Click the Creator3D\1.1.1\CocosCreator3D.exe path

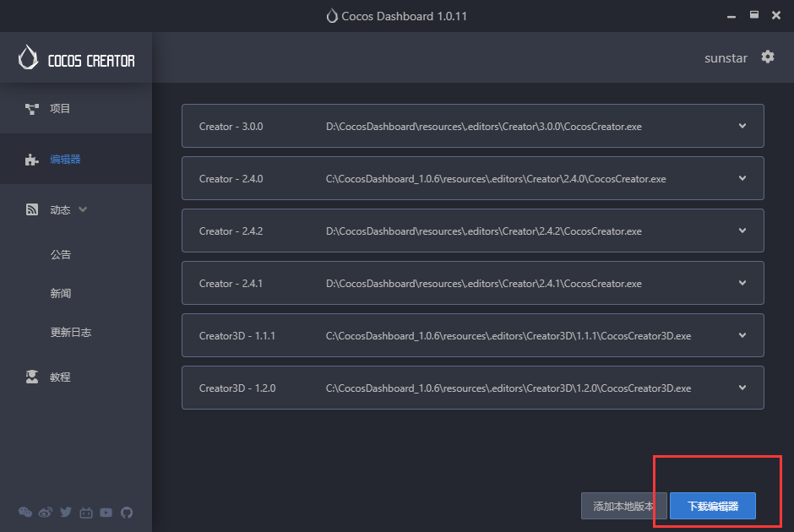point(508,336)
